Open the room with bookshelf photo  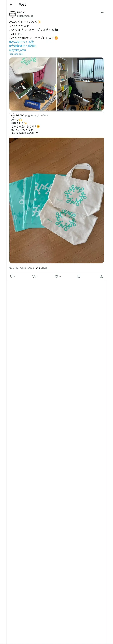[x=80, y=84]
